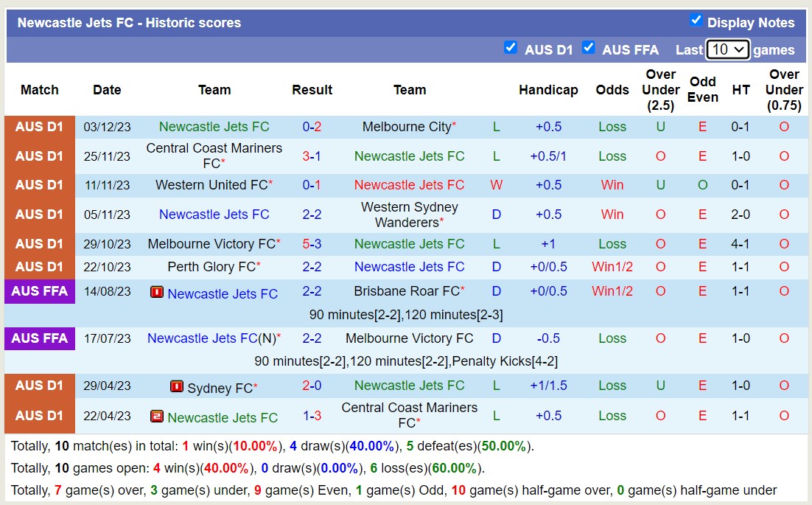This screenshot has width=812, height=505.
Task: Select the AUS D1 badge on the 22/10/23 row
Action: click(x=40, y=266)
